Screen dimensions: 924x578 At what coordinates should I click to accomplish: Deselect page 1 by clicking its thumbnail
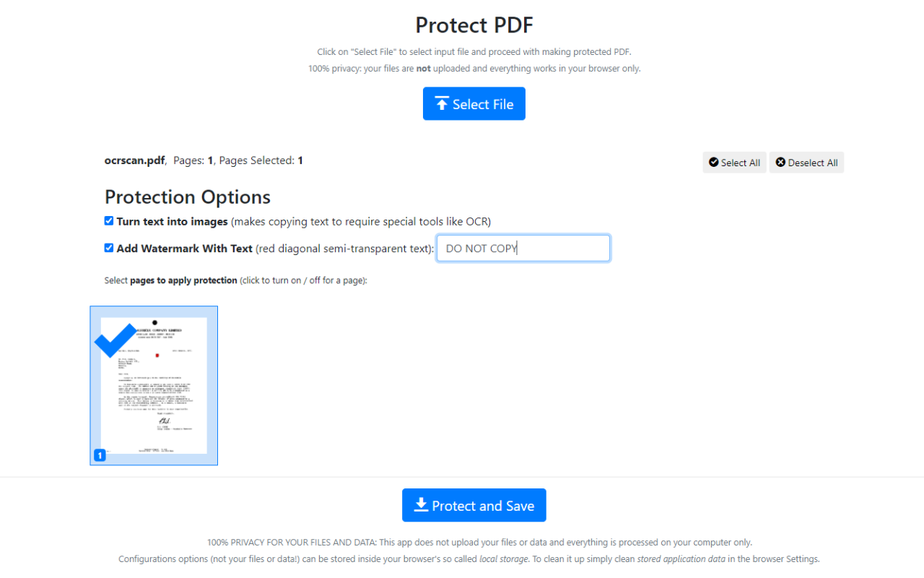153,385
